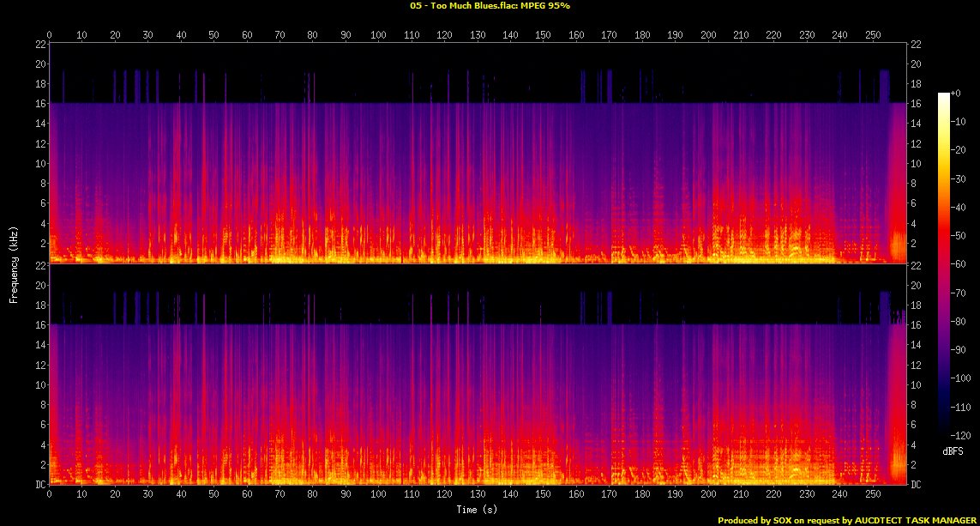Click the 0 second marker on bottom time axis
980x526 pixels.
tap(50, 494)
